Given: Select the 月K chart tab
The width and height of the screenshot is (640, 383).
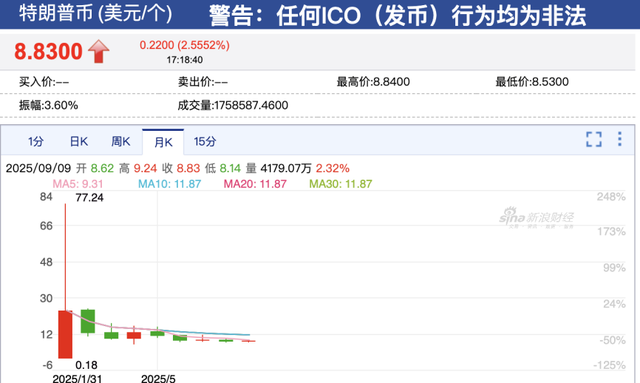Looking at the screenshot, I should click(163, 142).
